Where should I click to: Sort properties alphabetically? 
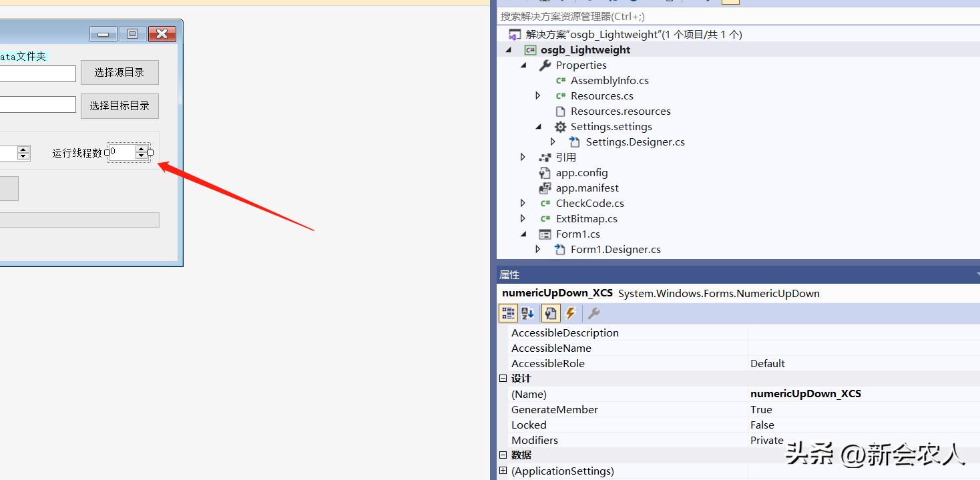pyautogui.click(x=527, y=312)
